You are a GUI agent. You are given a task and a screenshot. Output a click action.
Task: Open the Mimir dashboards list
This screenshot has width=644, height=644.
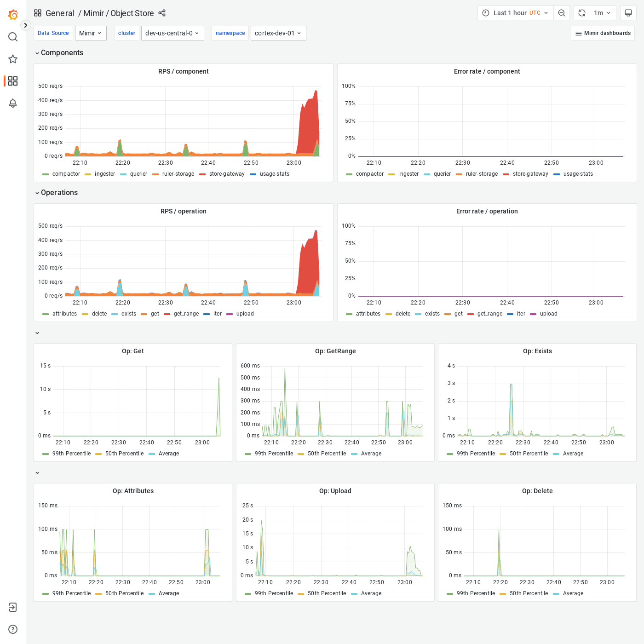tap(603, 33)
